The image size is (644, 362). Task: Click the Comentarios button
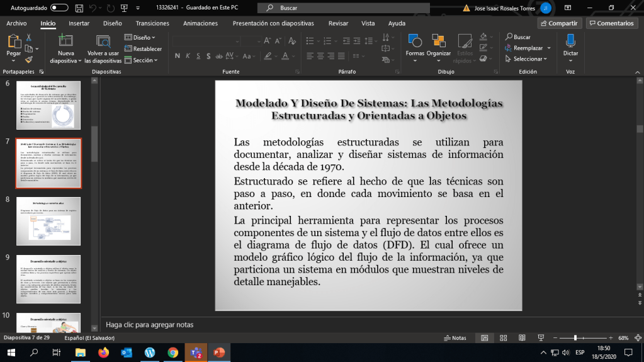click(611, 23)
